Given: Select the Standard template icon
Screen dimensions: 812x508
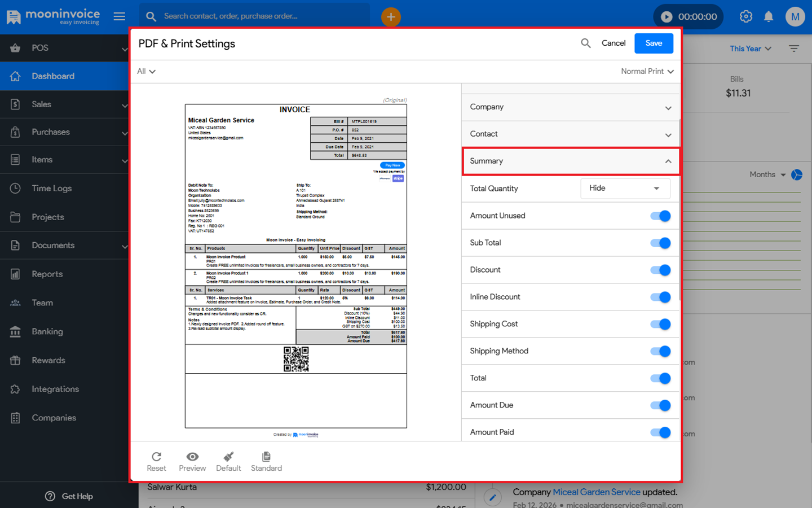Looking at the screenshot, I should click(266, 457).
